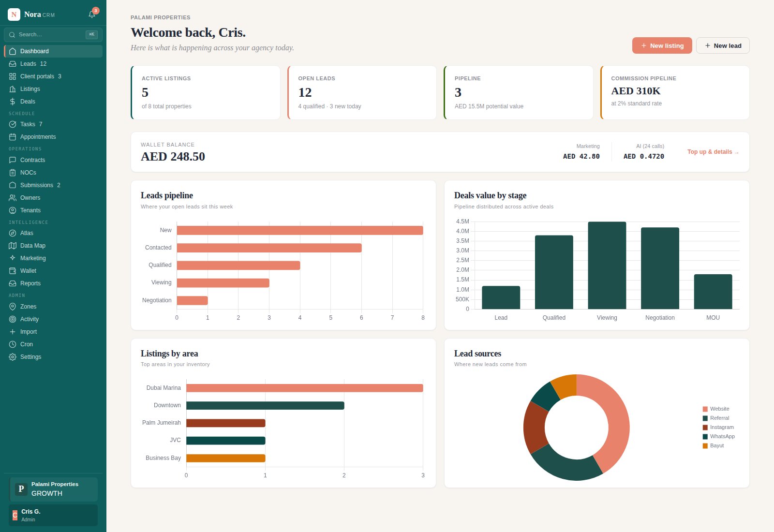
Task: Open Client portals page
Action: [x=53, y=76]
